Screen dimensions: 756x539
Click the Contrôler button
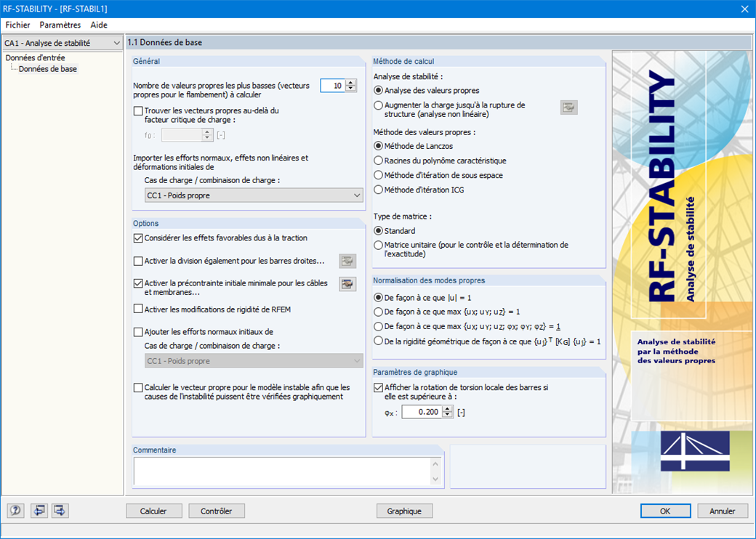coord(217,511)
